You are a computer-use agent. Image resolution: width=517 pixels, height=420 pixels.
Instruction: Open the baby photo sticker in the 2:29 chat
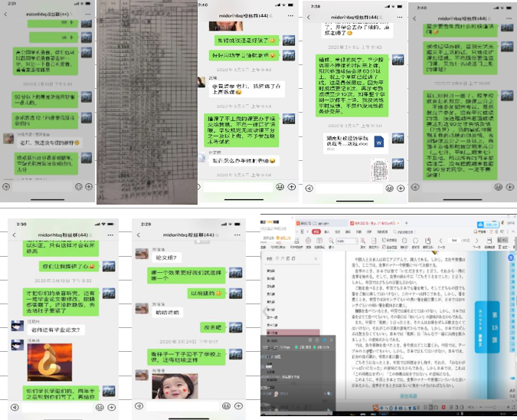click(172, 388)
